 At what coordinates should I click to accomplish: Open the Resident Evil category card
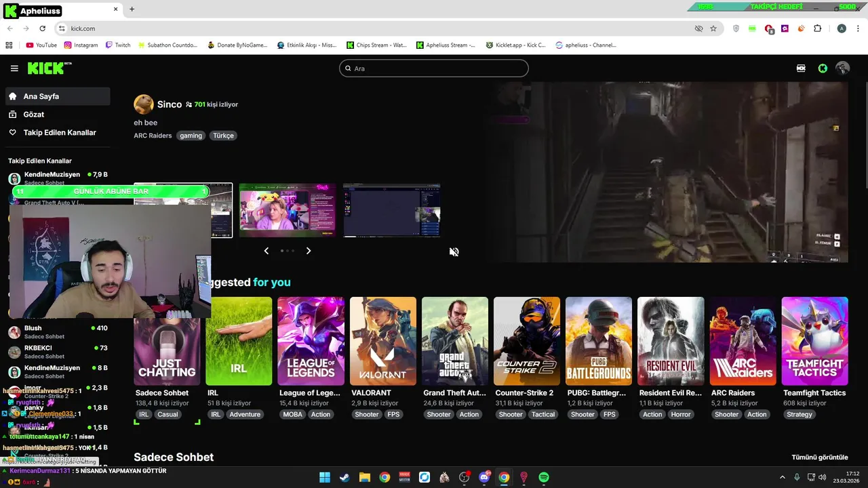point(671,341)
